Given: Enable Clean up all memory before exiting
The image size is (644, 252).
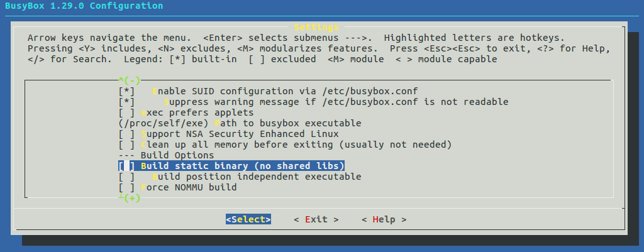Looking at the screenshot, I should point(126,145).
